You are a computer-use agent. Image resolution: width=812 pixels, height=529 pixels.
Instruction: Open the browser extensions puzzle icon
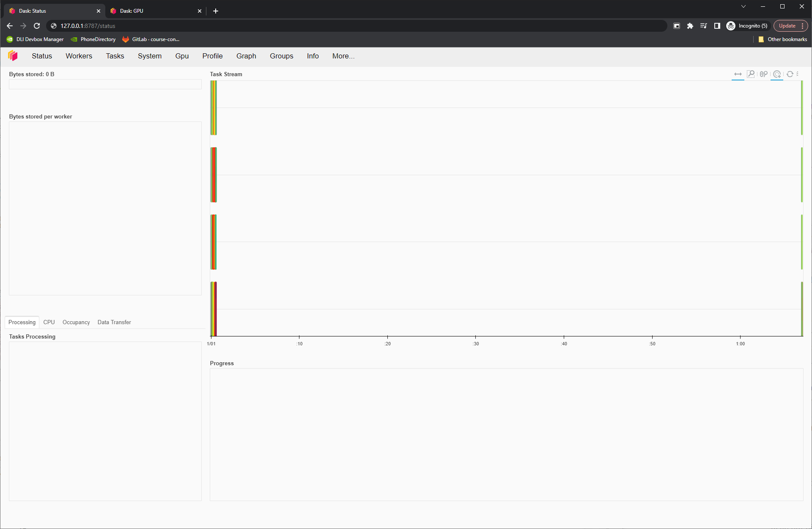(690, 26)
